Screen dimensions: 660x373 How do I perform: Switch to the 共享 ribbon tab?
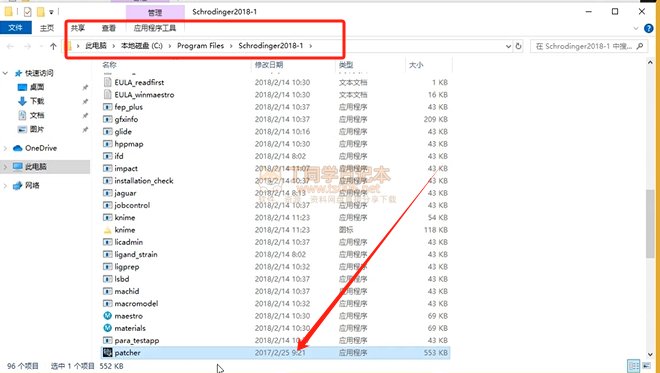(78, 28)
